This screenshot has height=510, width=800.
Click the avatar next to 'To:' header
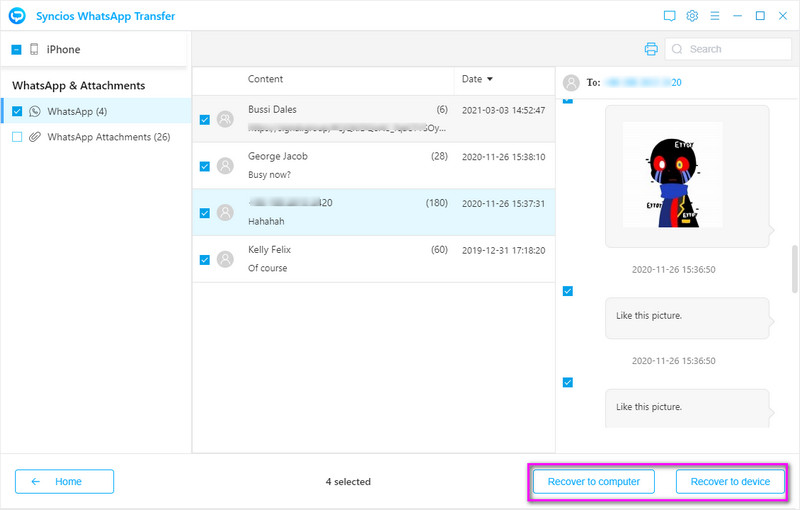pos(571,83)
